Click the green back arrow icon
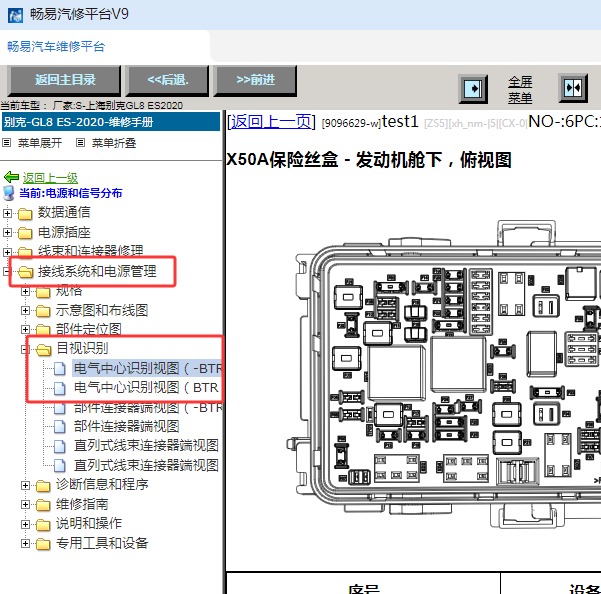This screenshot has width=601, height=594. [11, 177]
